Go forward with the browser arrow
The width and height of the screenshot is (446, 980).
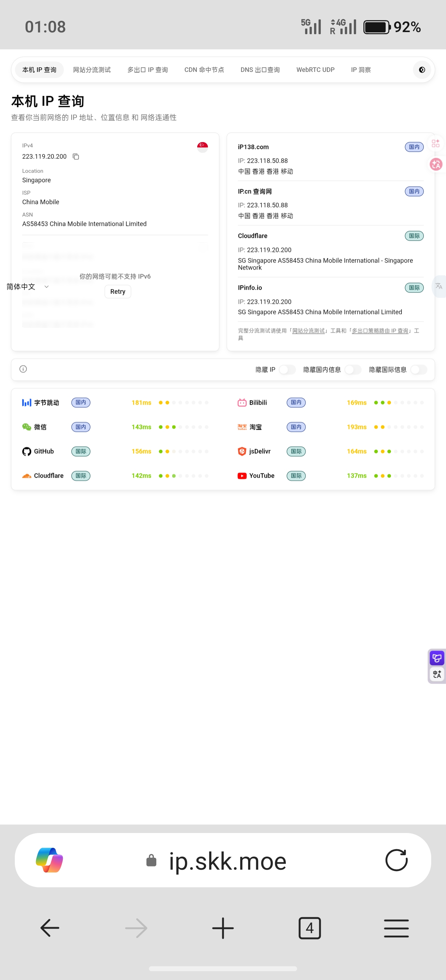click(136, 928)
